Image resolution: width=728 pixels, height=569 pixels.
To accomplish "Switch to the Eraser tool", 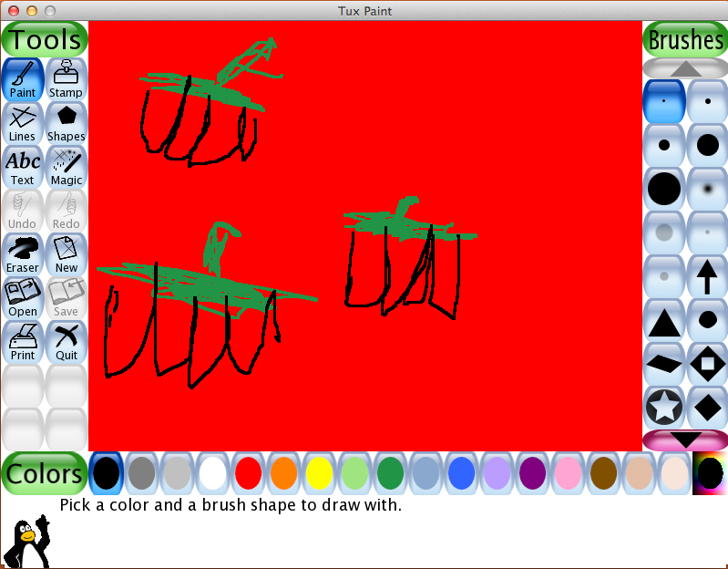I will [x=22, y=254].
